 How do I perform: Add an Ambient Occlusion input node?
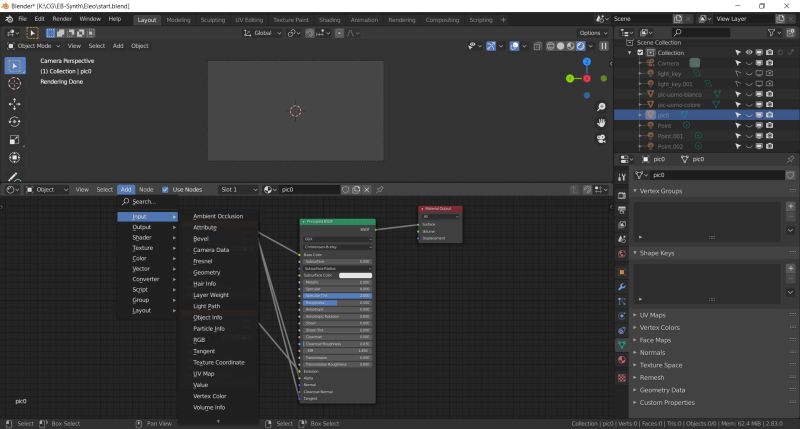pos(218,216)
